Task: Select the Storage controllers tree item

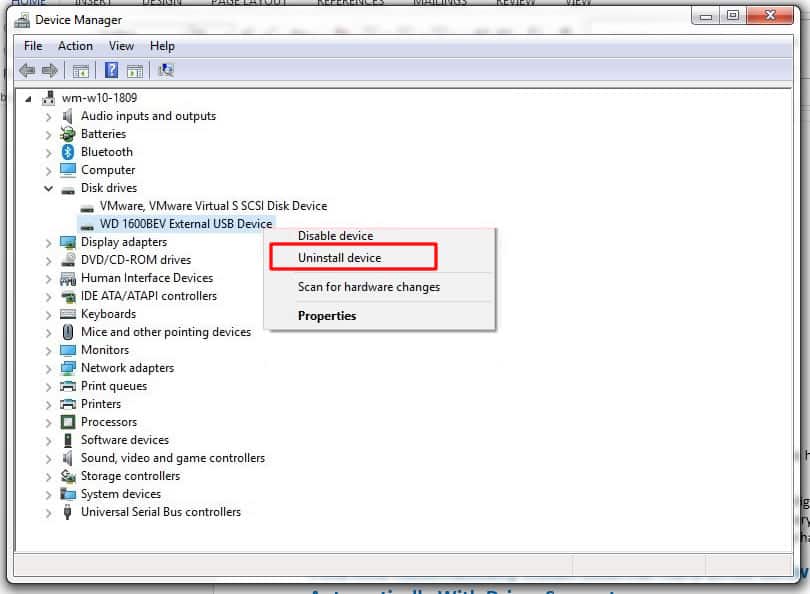Action: [130, 476]
